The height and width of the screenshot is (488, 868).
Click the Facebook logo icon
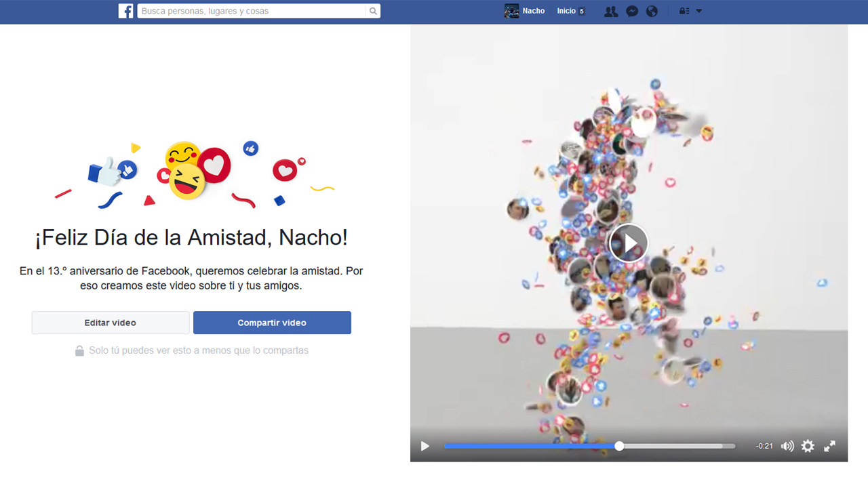125,11
